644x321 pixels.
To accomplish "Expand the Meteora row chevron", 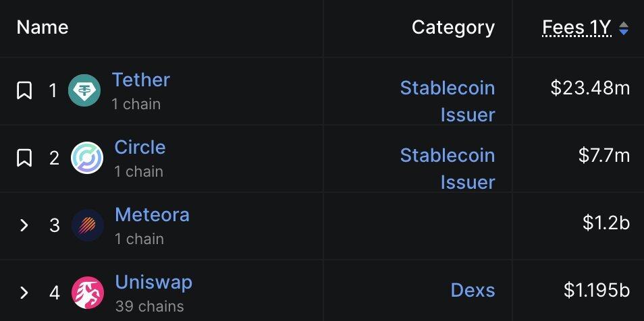I will coord(24,225).
